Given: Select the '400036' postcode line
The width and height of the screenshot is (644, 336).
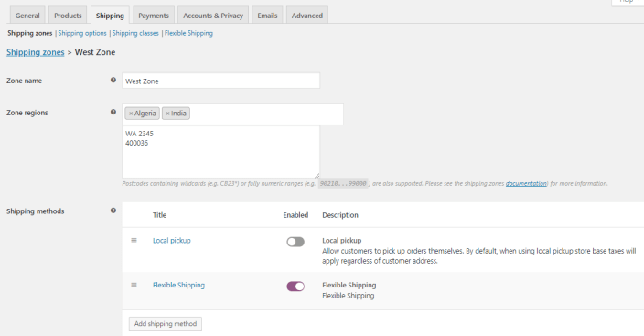Looking at the screenshot, I should pyautogui.click(x=137, y=143).
